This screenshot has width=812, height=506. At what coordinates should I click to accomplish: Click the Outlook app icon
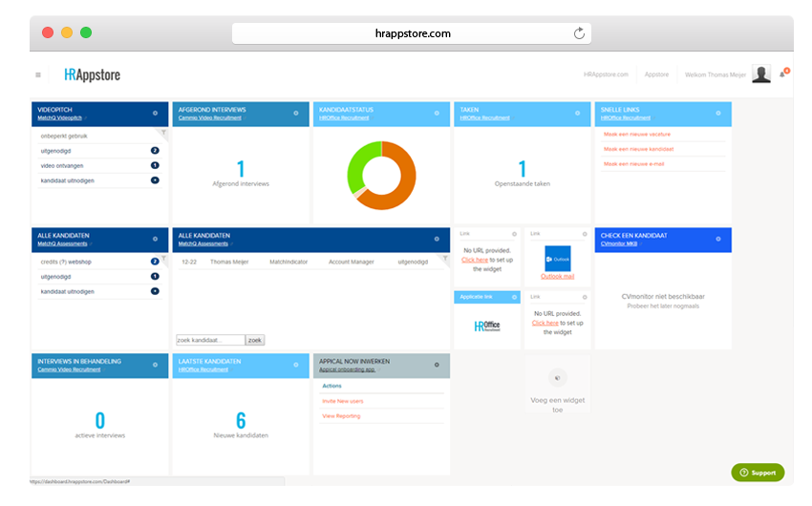[x=558, y=259]
